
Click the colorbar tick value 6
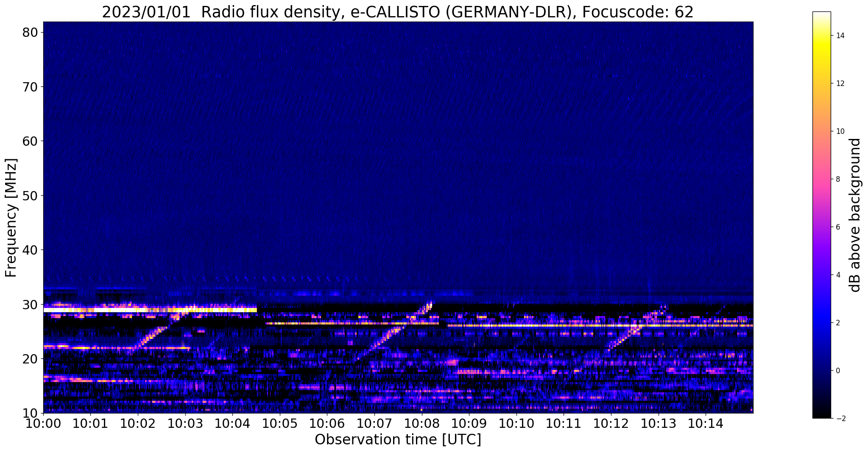(x=838, y=227)
